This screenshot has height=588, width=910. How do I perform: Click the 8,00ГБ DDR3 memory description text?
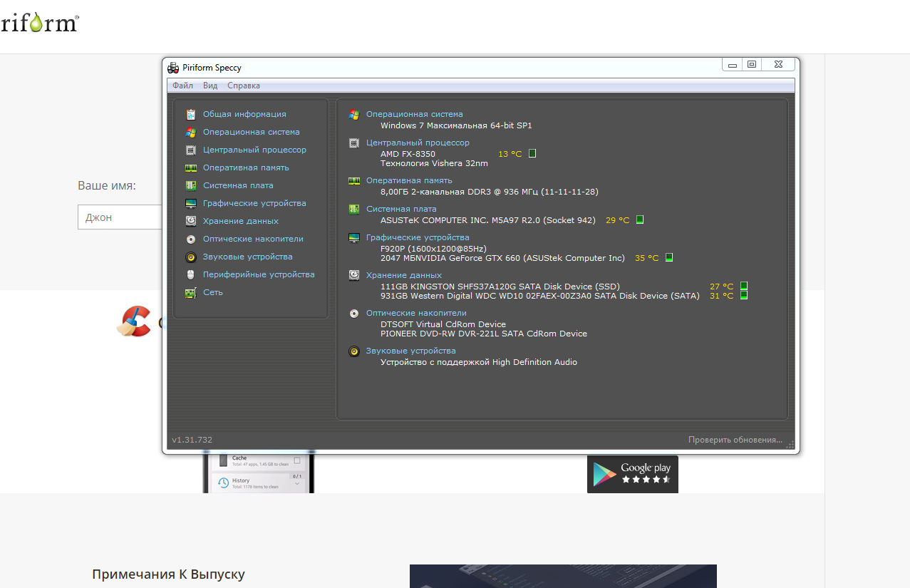click(490, 192)
